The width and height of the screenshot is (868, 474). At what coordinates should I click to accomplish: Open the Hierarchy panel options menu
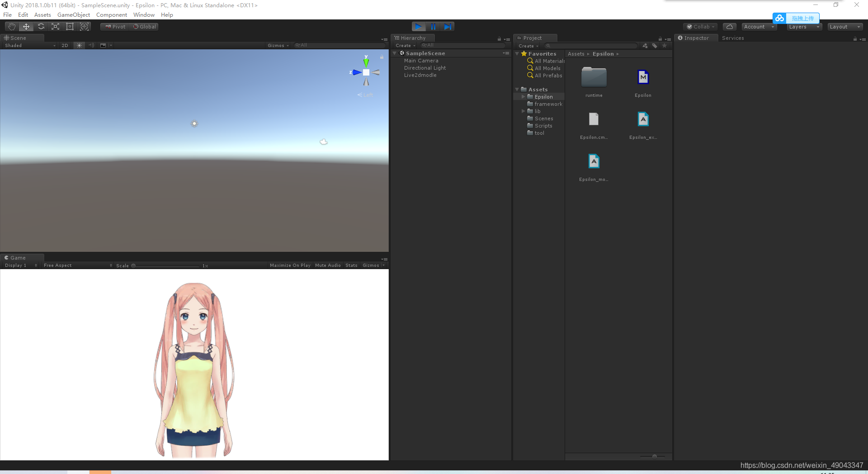[x=507, y=39]
